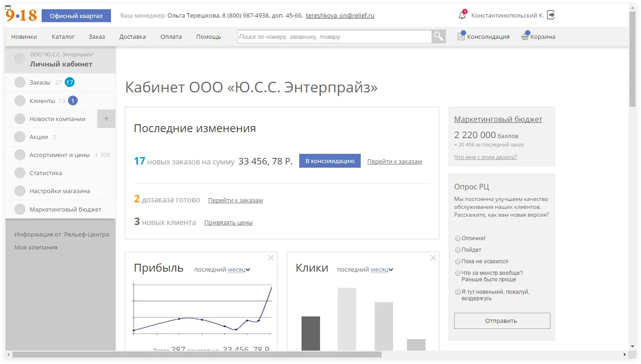Click the В консолидацию button

[330, 161]
